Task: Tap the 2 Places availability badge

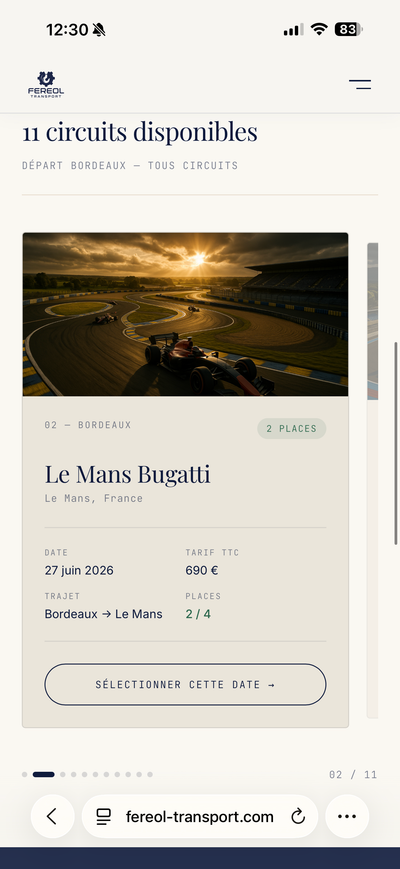Action: [x=291, y=428]
